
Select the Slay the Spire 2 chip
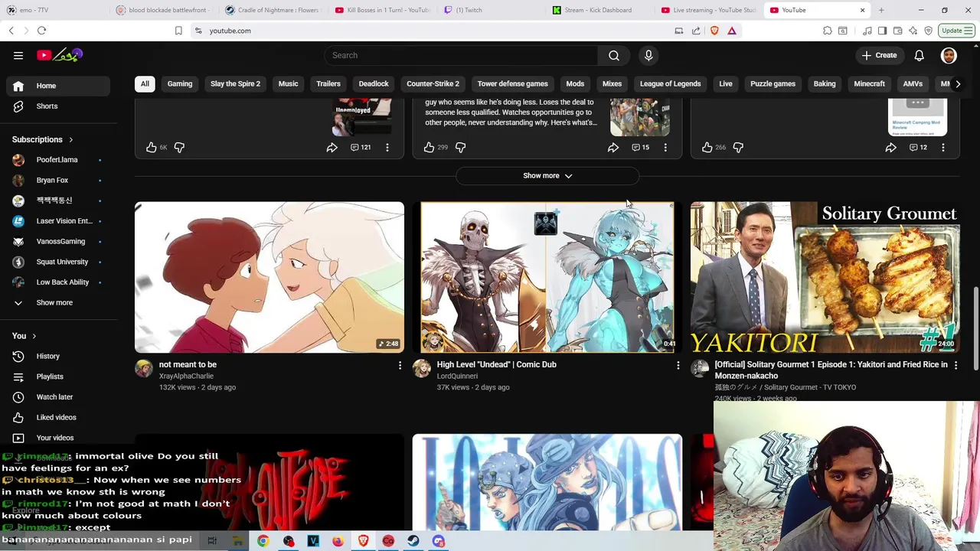pos(235,84)
